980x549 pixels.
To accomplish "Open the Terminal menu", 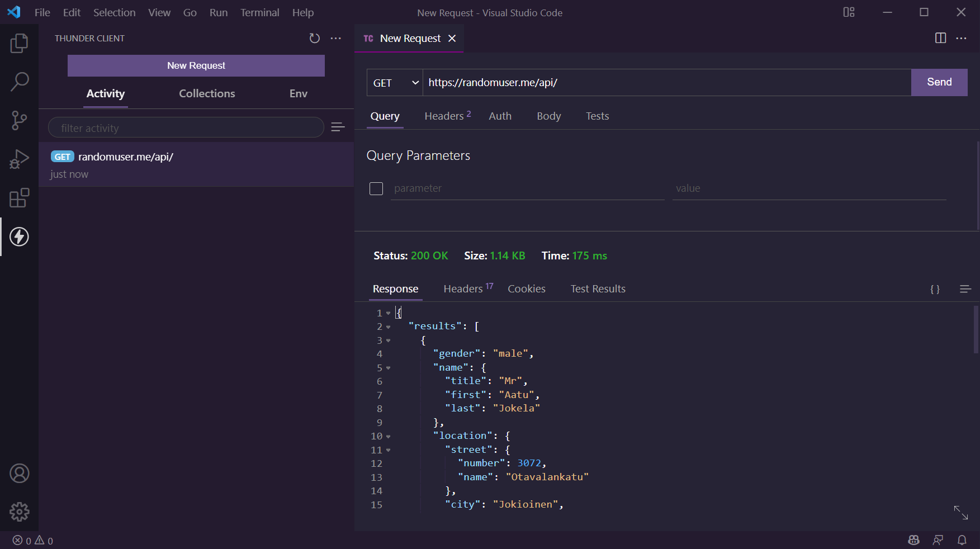I will point(259,12).
